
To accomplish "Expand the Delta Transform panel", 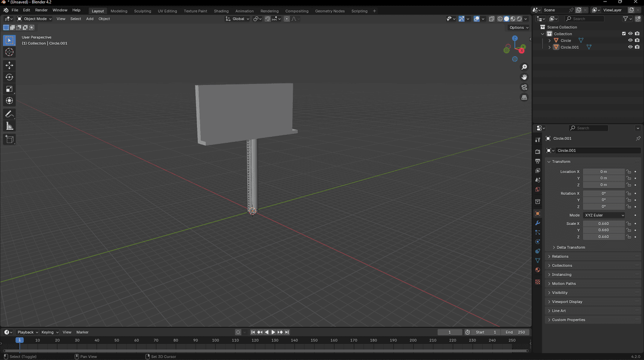I will tap(571, 247).
